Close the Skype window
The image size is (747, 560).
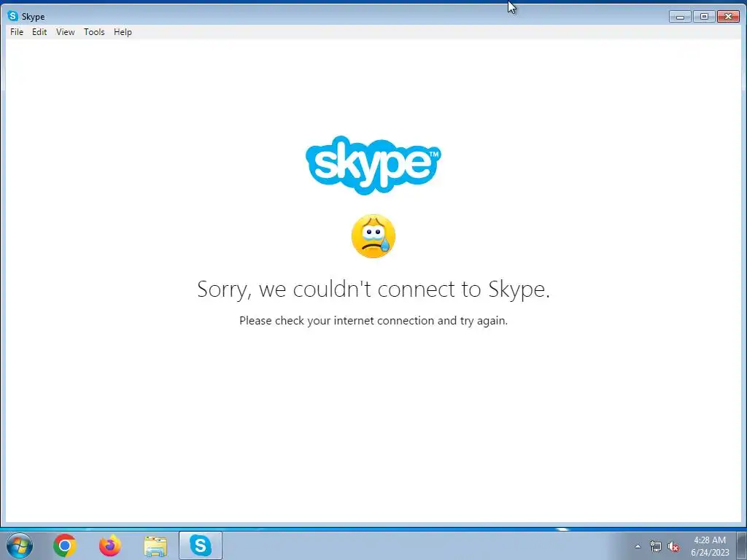[729, 17]
